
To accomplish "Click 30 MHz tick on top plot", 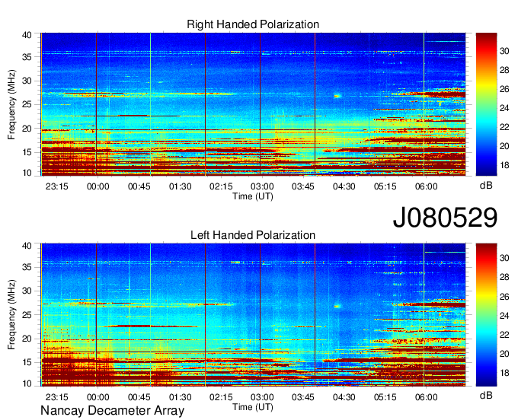I will pos(27,81).
